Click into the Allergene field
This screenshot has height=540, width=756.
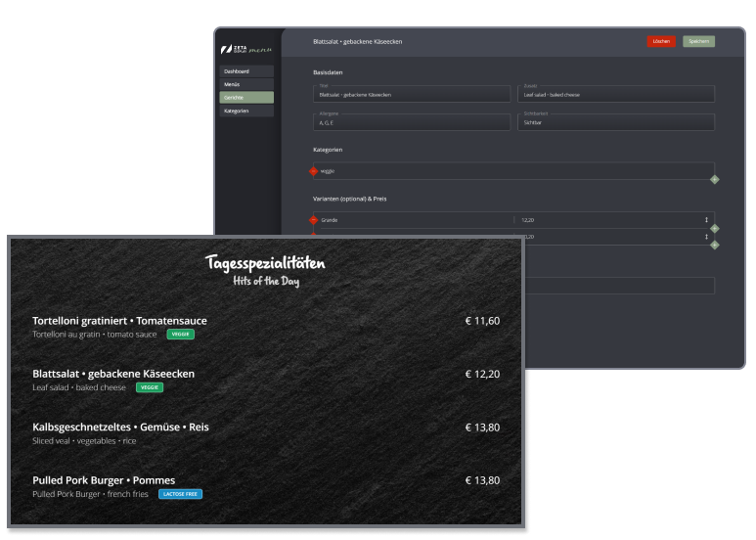[412, 122]
